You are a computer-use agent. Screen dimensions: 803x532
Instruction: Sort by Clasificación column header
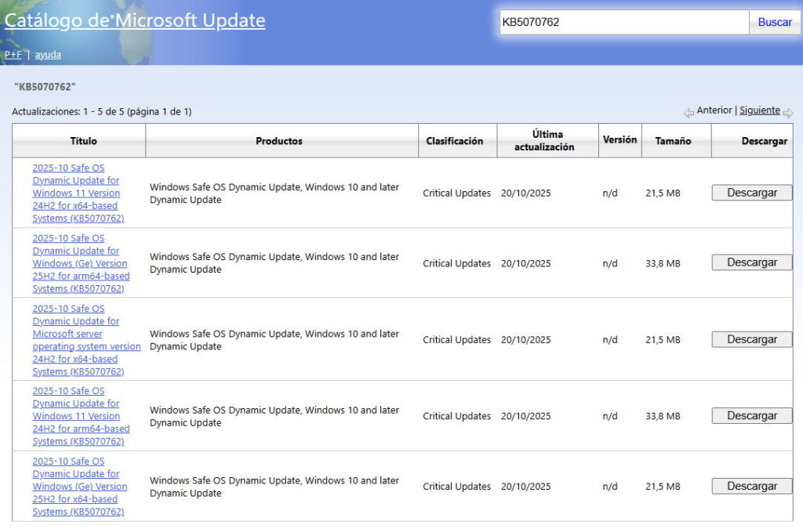coord(454,141)
